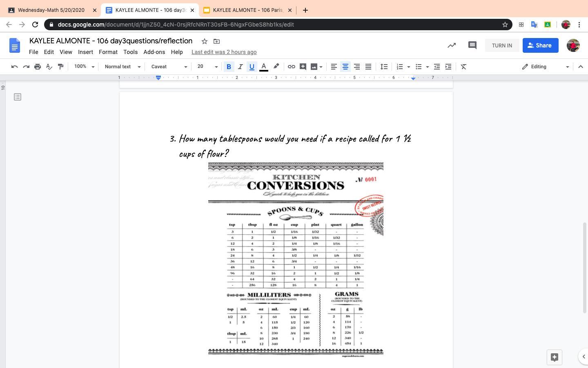Image resolution: width=588 pixels, height=368 pixels.
Task: Center align text
Action: pyautogui.click(x=345, y=67)
